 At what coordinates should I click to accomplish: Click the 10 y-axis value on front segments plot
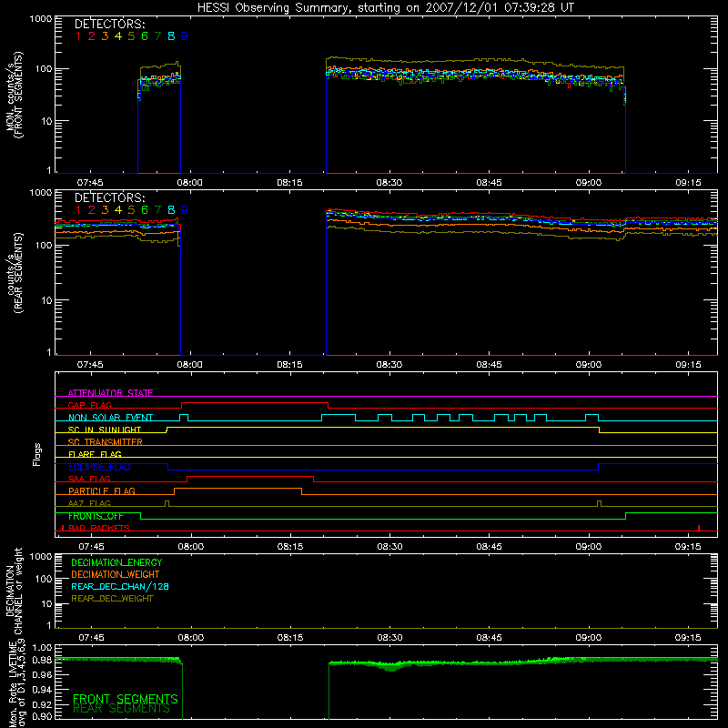click(x=47, y=121)
